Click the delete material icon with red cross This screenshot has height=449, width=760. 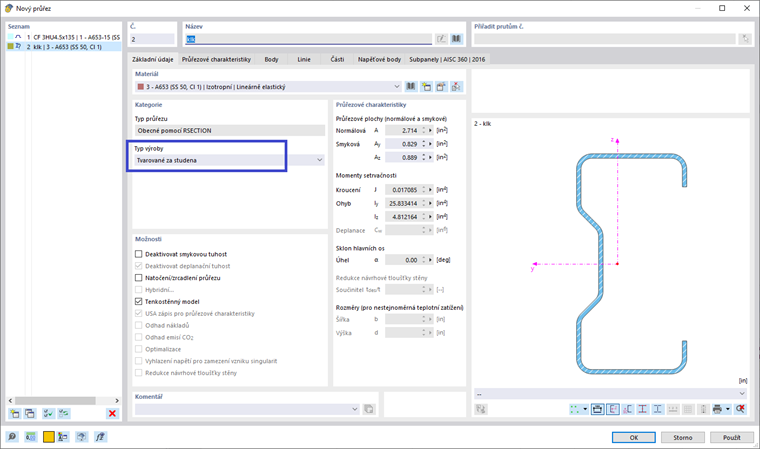point(456,87)
